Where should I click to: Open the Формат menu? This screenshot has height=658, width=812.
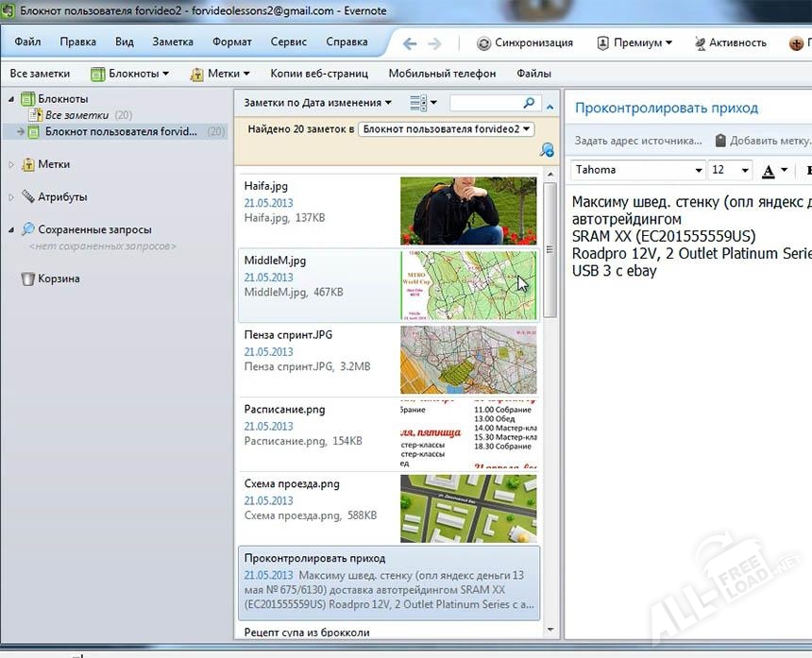point(231,42)
